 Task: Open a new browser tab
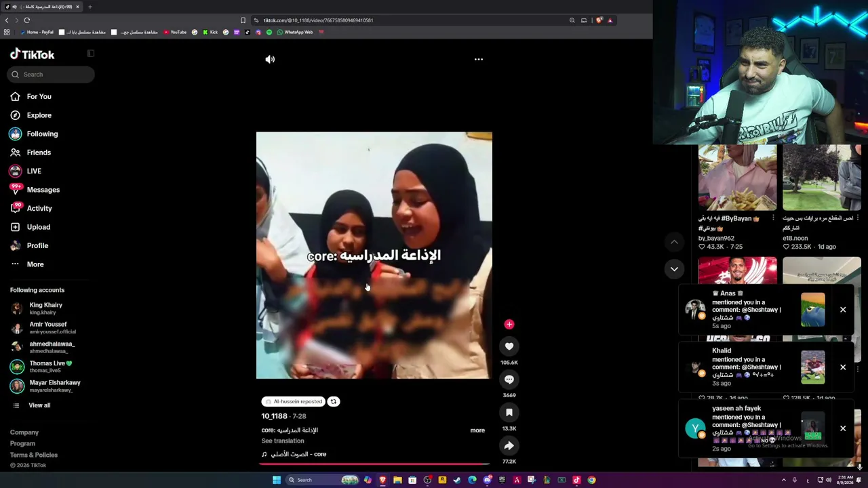point(90,7)
